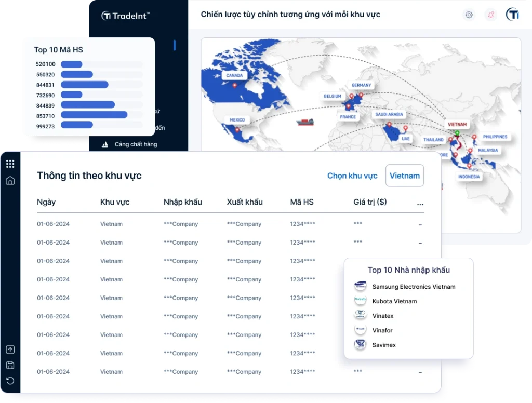Image resolution: width=532 pixels, height=403 pixels.
Task: Click the CANADA label on the map
Action: click(x=234, y=75)
